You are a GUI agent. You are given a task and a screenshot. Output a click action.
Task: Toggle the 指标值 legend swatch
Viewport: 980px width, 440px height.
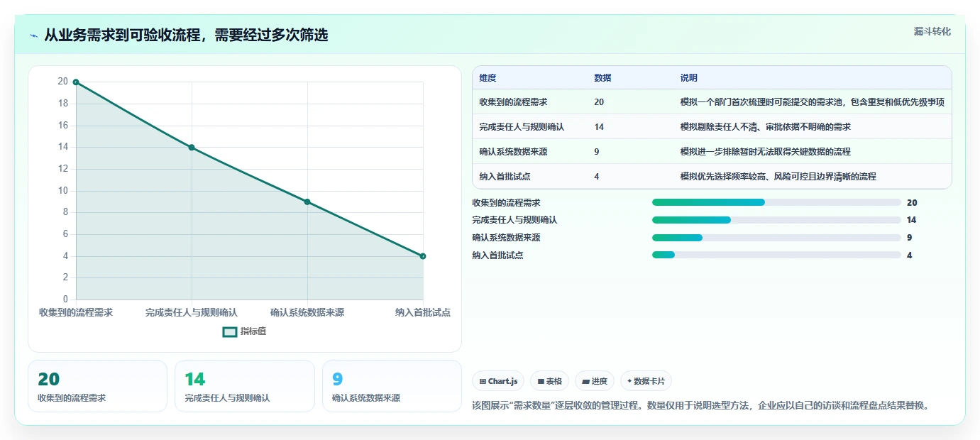pyautogui.click(x=230, y=331)
